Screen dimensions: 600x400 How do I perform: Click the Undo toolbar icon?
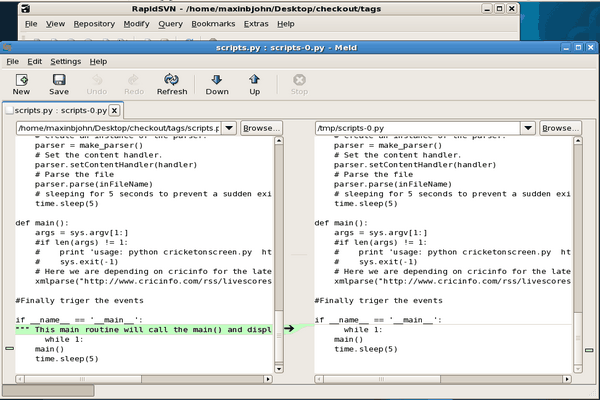pos(97,83)
